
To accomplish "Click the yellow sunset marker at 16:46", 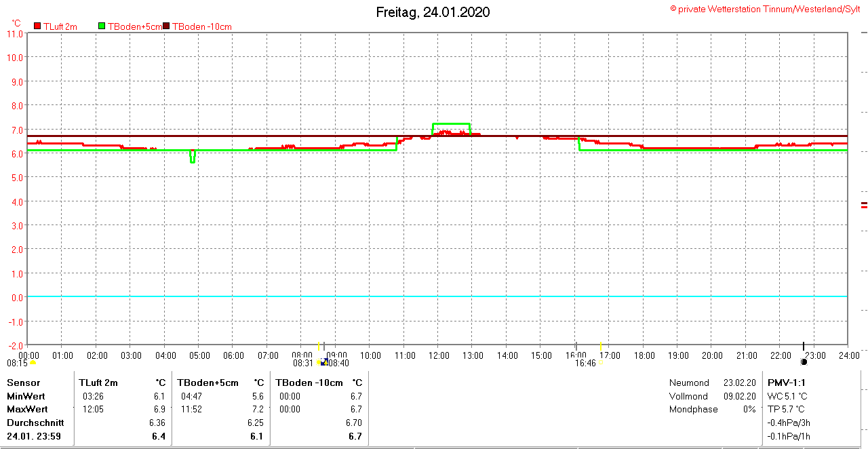I will [601, 362].
